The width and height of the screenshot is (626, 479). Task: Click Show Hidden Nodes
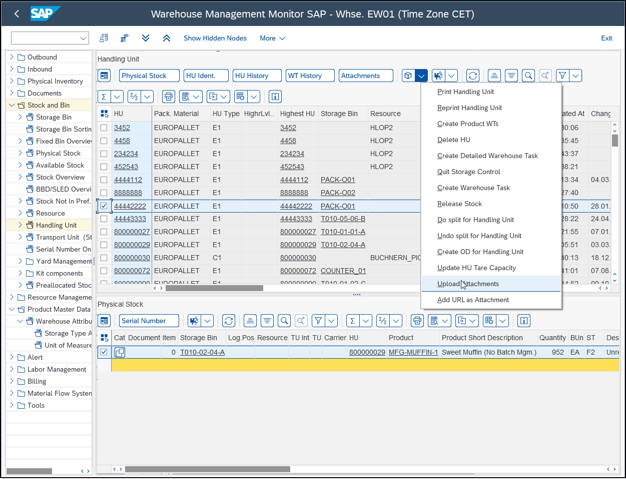(x=215, y=38)
